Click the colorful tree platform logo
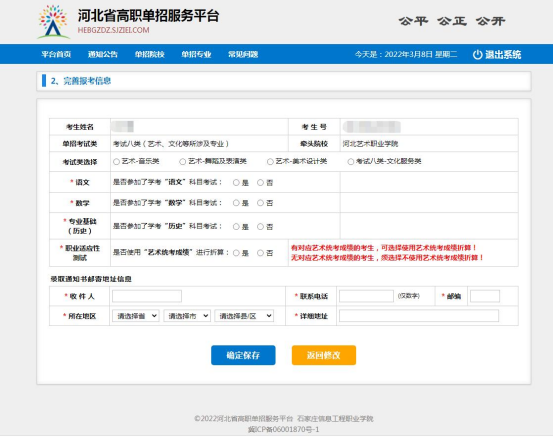The image size is (554, 437). pyautogui.click(x=53, y=22)
